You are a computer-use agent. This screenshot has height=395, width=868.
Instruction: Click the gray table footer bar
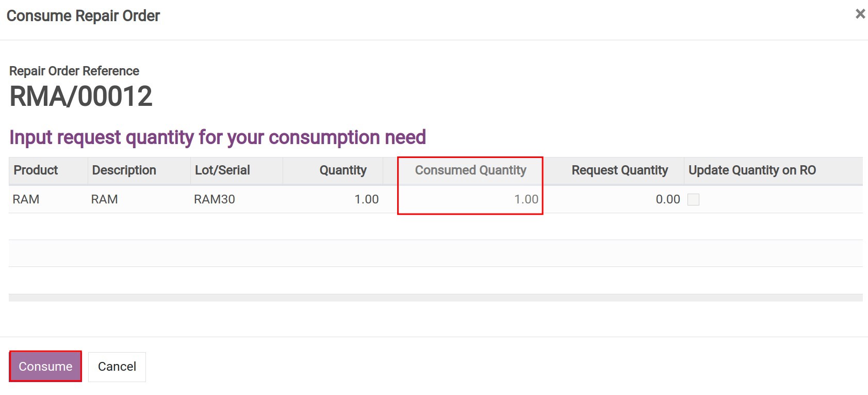coord(435,298)
